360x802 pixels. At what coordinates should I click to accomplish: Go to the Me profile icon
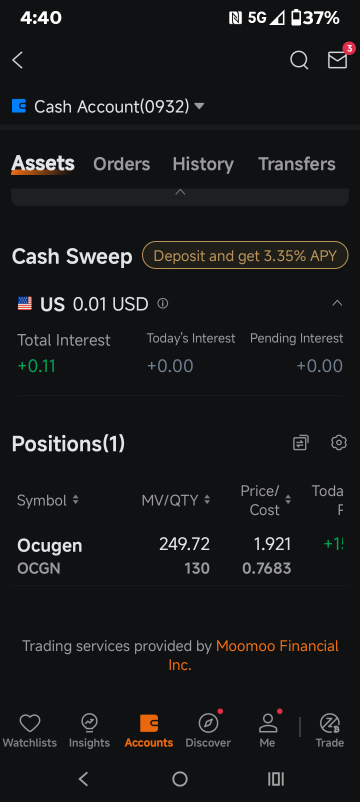(267, 731)
